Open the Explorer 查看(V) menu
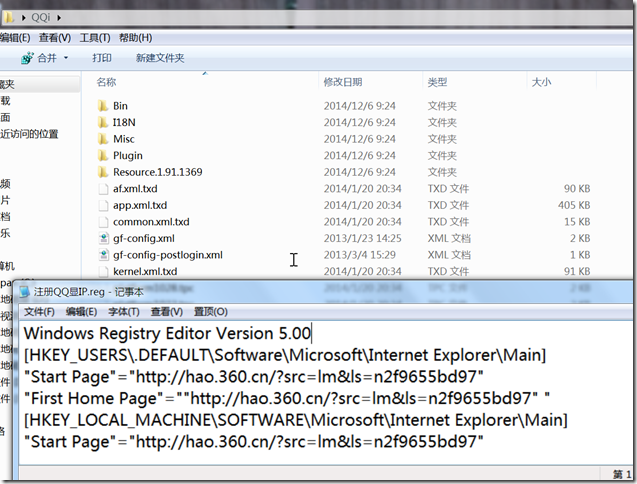Image resolution: width=637 pixels, height=484 pixels. (55, 38)
